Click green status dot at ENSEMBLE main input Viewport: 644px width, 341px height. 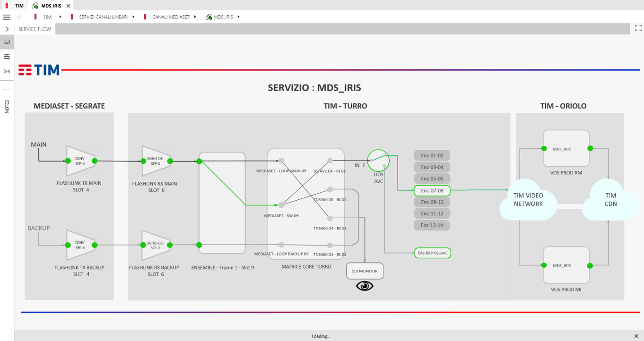coord(199,162)
